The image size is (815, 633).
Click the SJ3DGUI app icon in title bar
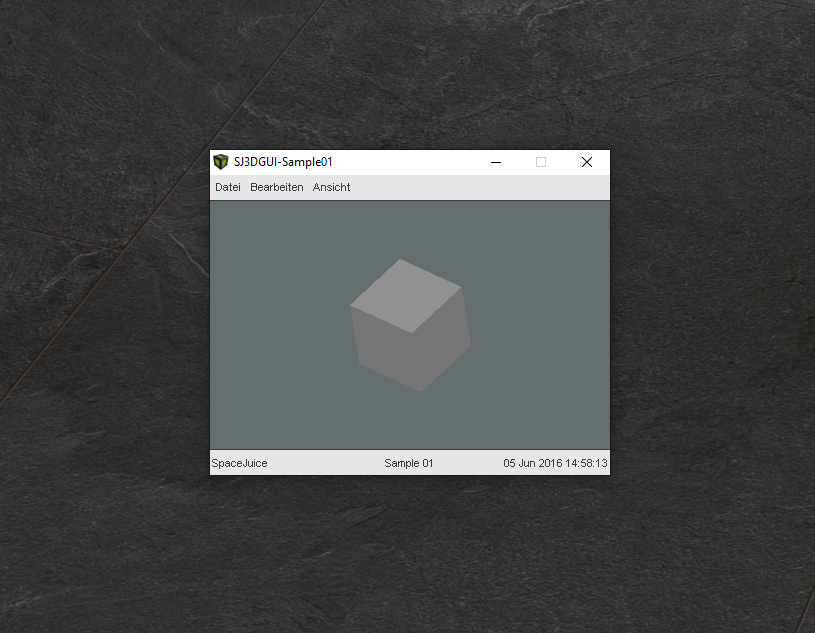[x=221, y=162]
